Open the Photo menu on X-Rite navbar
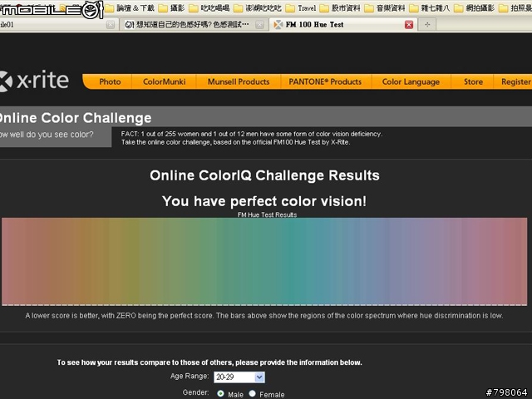This screenshot has height=399, width=532. point(110,81)
